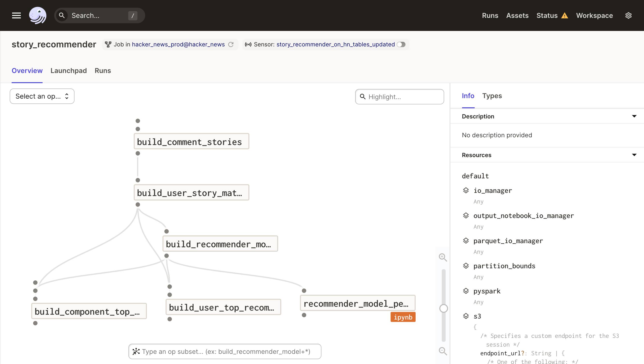Click the Dagster octopus logo
The width and height of the screenshot is (644, 364).
(x=37, y=15)
